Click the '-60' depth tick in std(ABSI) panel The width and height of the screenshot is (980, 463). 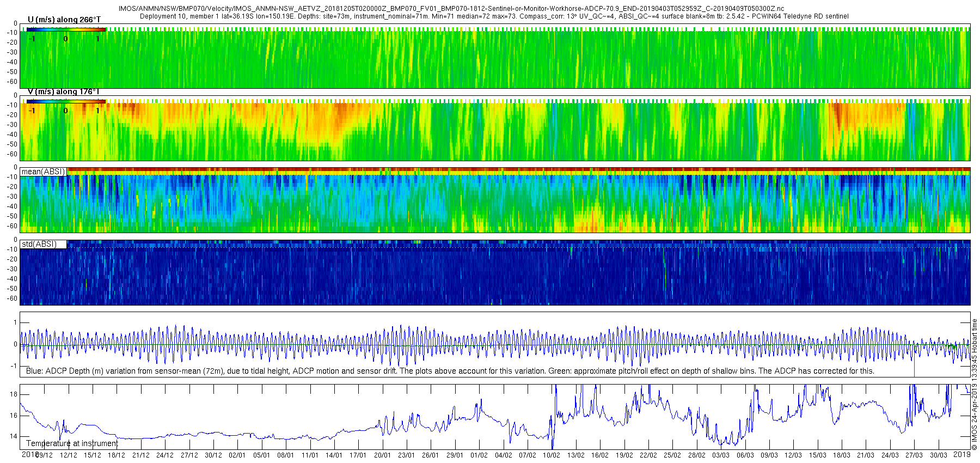11,298
